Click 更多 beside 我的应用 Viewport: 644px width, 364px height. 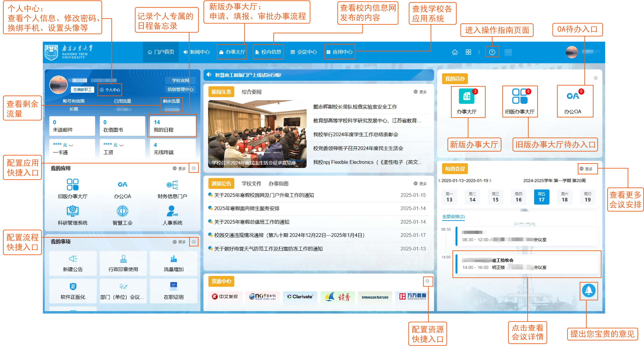click(179, 168)
